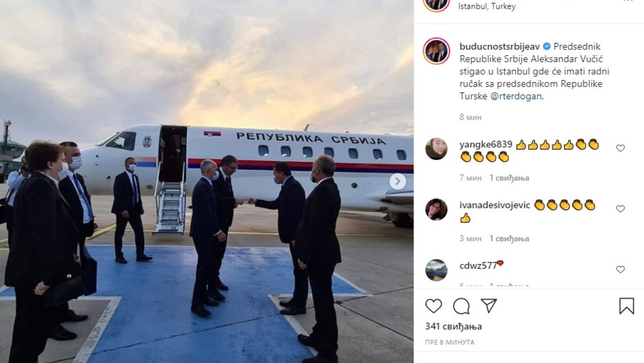View likes on ivanadesivojevic's comment
644x363 pixels.
coord(509,239)
